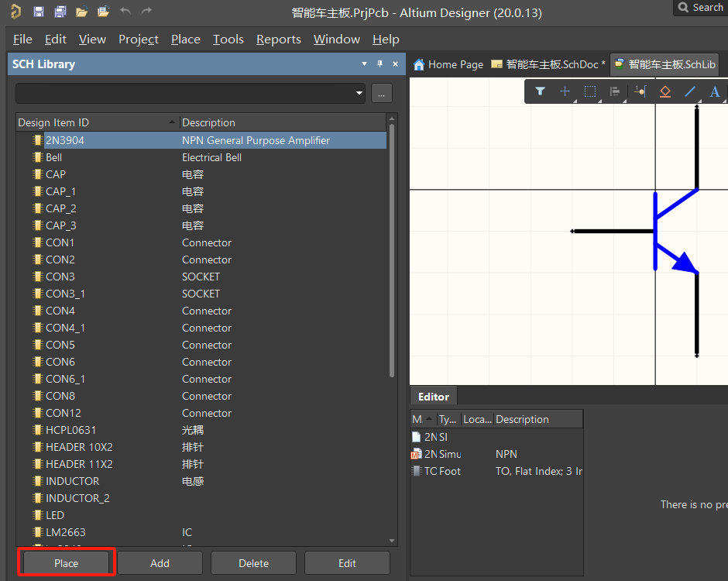Select the TC Foot footprint model row
The height and width of the screenshot is (581, 728).
[x=496, y=472]
